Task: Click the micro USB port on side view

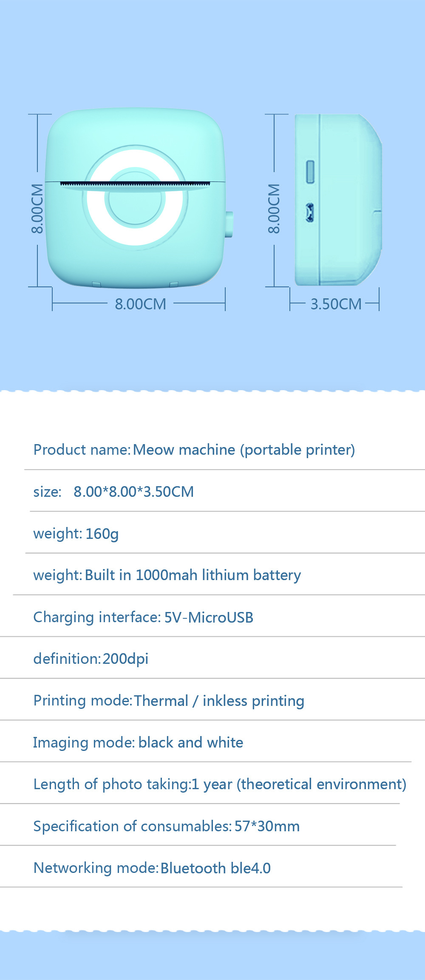Action: coord(310,212)
